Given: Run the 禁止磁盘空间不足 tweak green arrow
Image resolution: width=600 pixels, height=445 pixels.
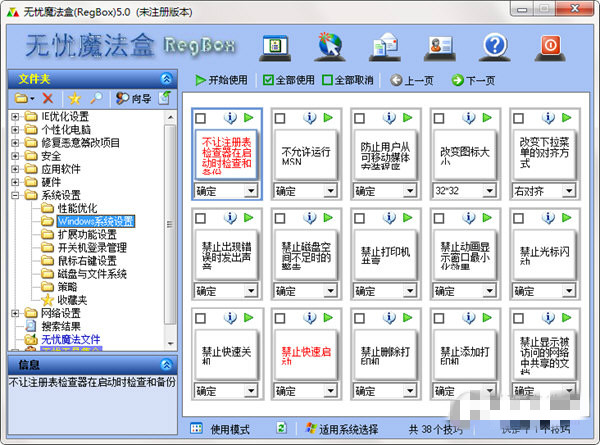Looking at the screenshot, I should click(328, 218).
